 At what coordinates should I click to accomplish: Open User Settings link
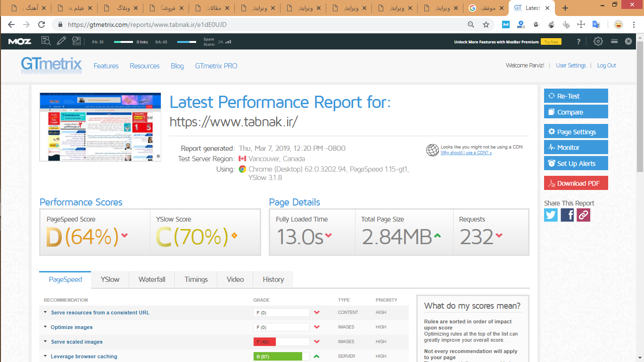[571, 66]
